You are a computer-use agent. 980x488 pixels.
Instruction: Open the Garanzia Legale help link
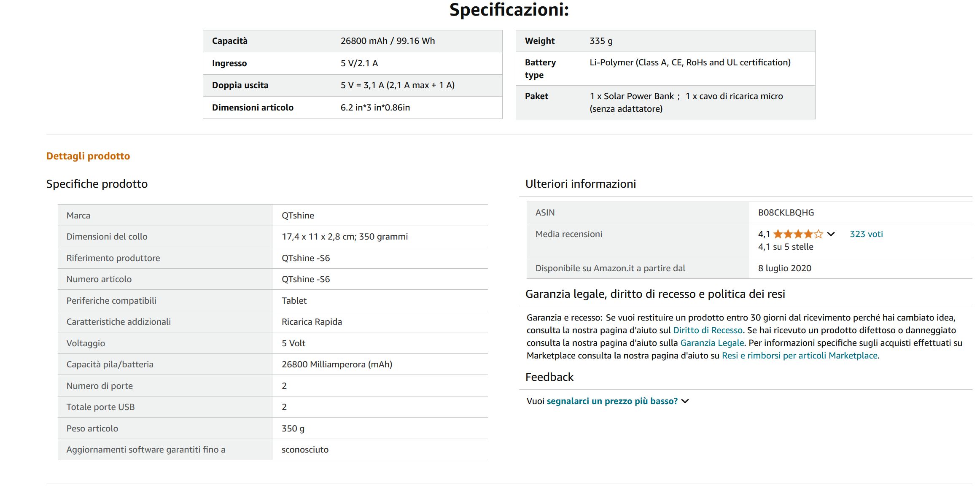pyautogui.click(x=712, y=343)
